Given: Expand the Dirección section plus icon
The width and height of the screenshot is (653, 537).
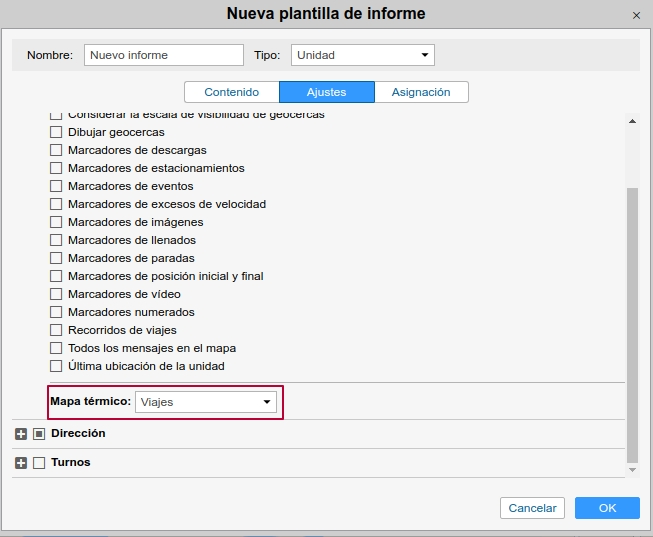Looking at the screenshot, I should (21, 434).
